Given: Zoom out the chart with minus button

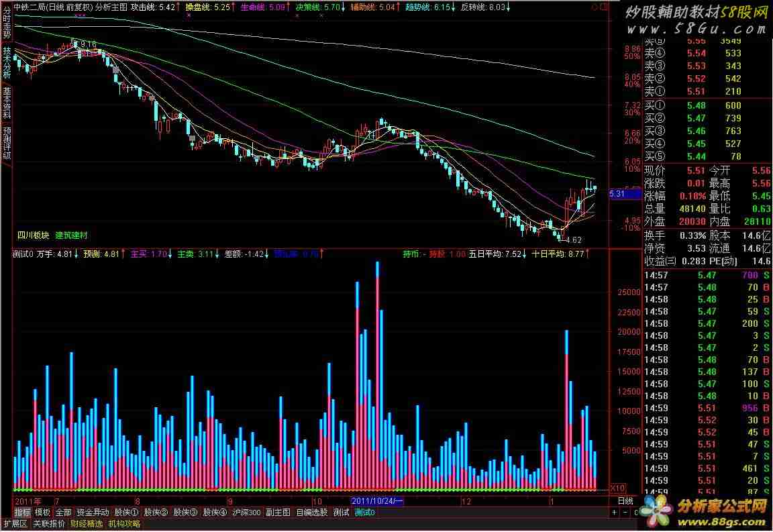Looking at the screenshot, I should (x=625, y=513).
